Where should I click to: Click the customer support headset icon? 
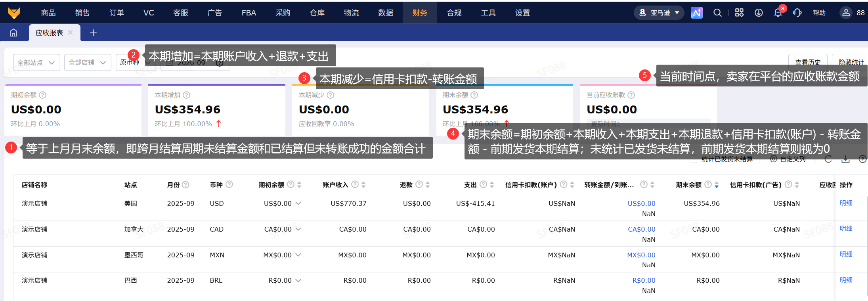tap(797, 13)
